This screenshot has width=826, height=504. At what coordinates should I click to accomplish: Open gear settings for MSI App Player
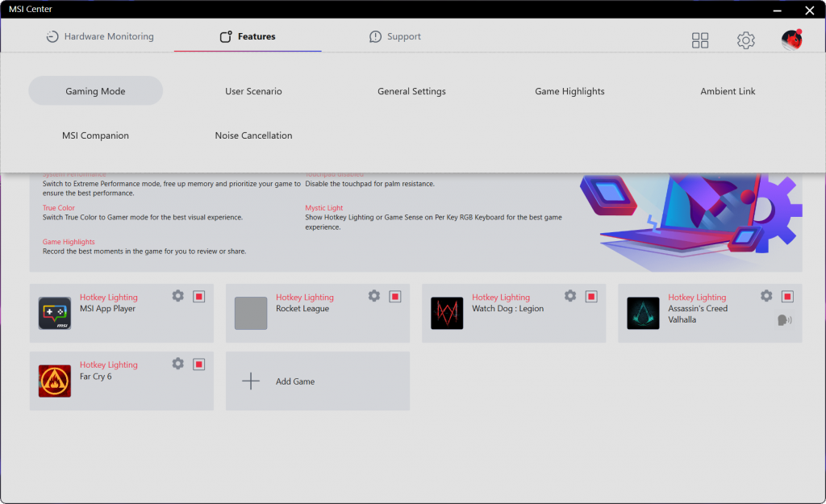pyautogui.click(x=178, y=296)
